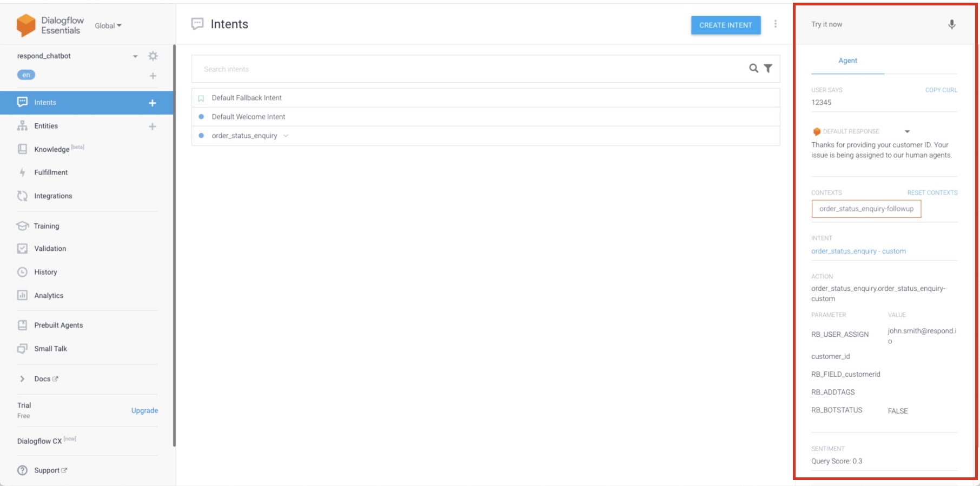Click the microphone icon in Try it now
The width and height of the screenshot is (980, 486).
pos(951,24)
